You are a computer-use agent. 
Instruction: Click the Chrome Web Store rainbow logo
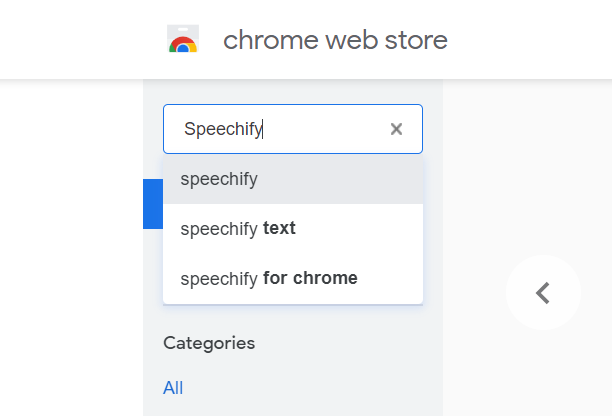182,44
